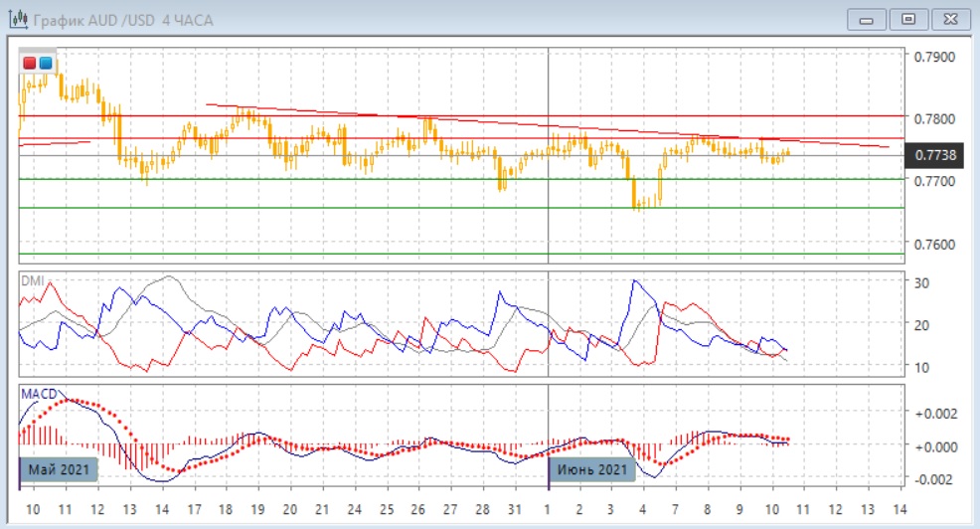The height and width of the screenshot is (529, 980).
Task: Click the MACD scale value +0.002
Action: pyautogui.click(x=934, y=413)
